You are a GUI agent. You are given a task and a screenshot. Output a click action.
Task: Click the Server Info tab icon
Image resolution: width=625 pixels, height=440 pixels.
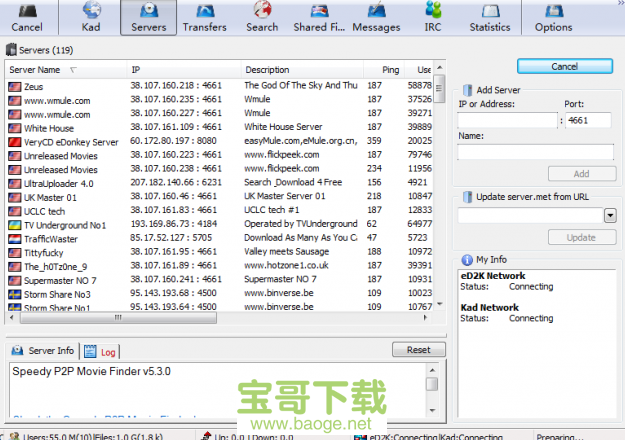pyautogui.click(x=17, y=350)
